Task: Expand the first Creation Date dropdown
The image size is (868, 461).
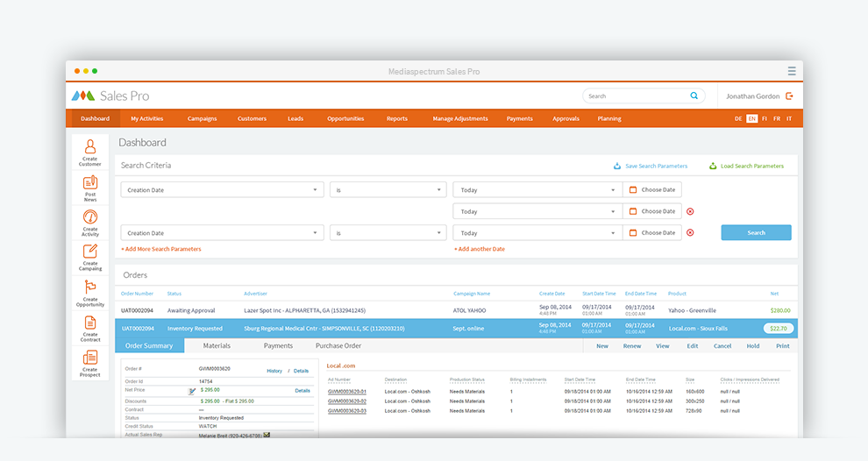Action: pyautogui.click(x=222, y=190)
